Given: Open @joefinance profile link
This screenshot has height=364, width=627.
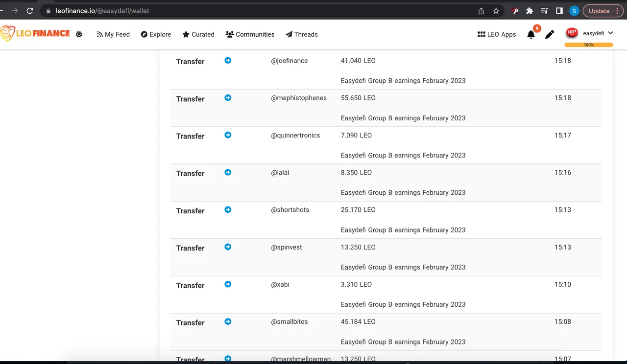Looking at the screenshot, I should pyautogui.click(x=289, y=61).
